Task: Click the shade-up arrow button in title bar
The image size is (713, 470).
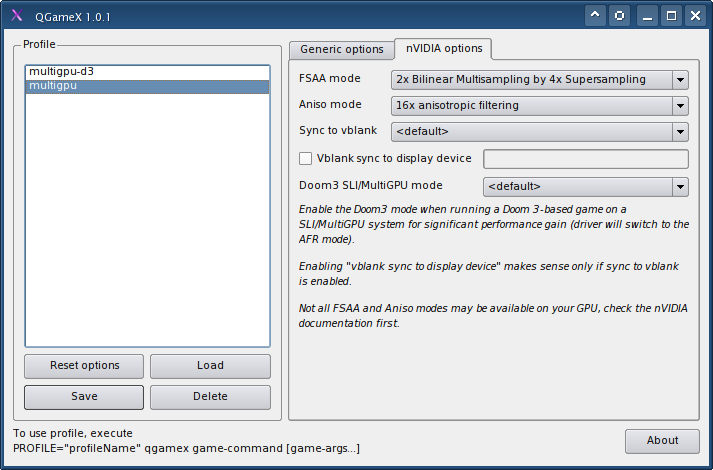Action: pos(595,16)
